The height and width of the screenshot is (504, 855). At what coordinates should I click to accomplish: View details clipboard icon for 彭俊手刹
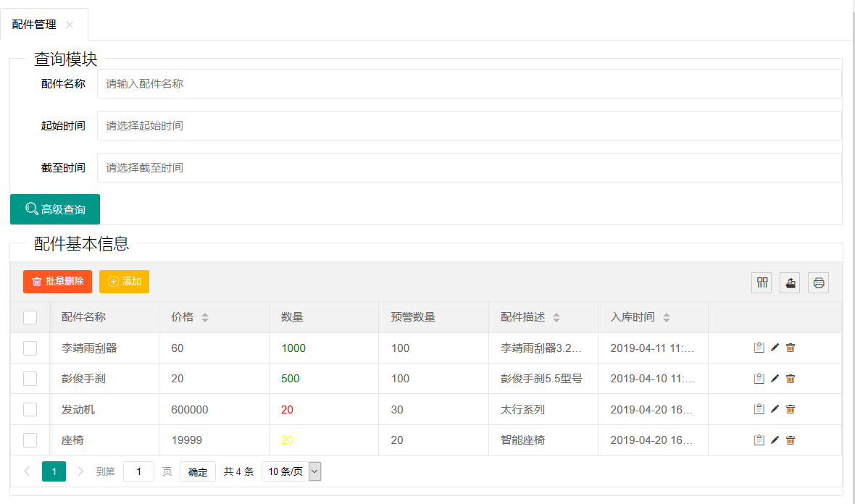(759, 378)
